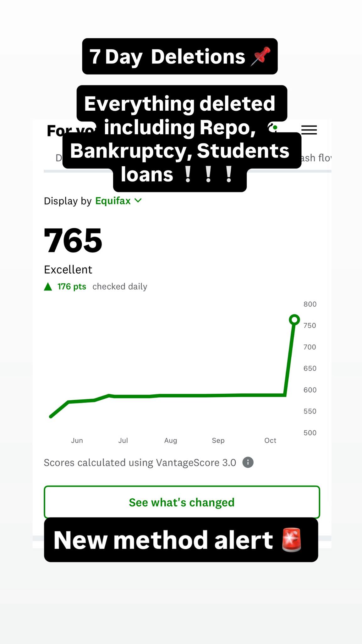The image size is (362, 644).
Task: Select the Oct label on chart axis
Action: (270, 441)
